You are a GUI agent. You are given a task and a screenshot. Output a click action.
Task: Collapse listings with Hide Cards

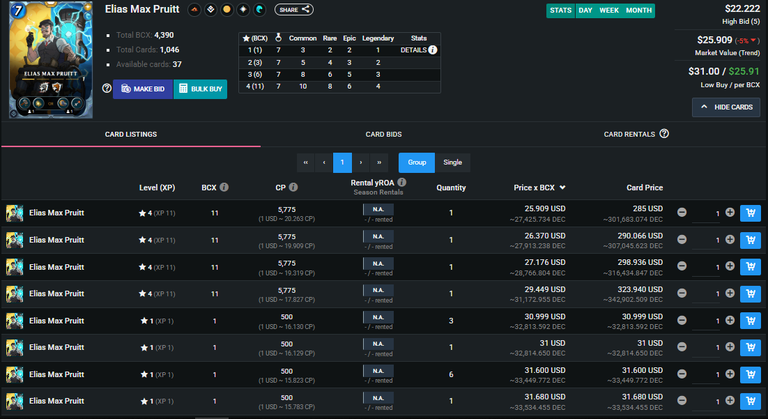(726, 107)
